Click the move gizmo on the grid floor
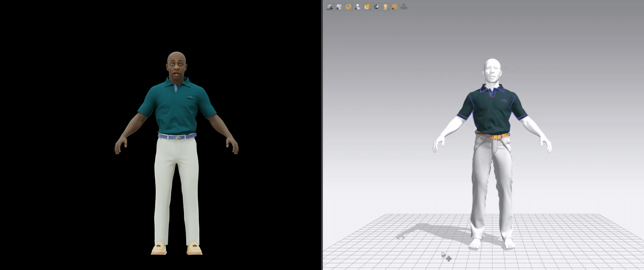This screenshot has height=270, width=644. coord(449,258)
